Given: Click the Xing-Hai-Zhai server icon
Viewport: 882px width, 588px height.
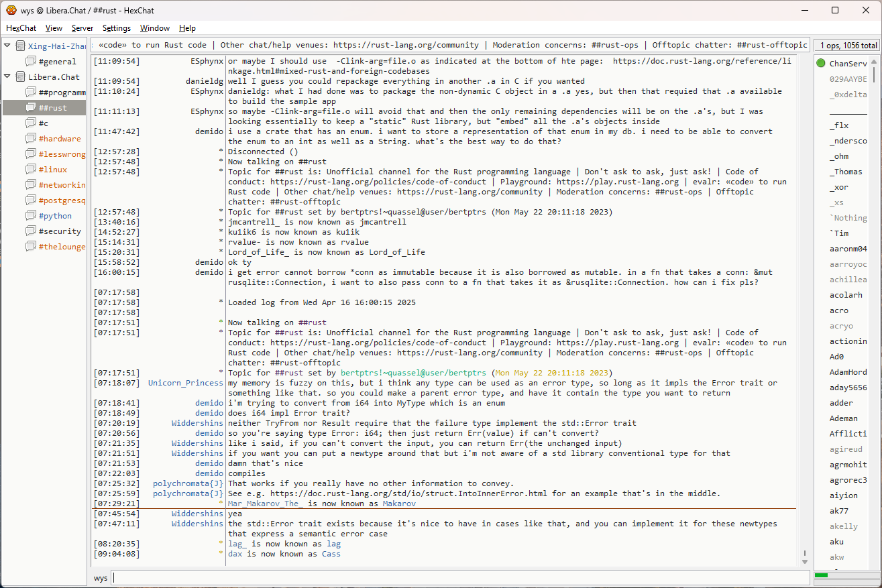Looking at the screenshot, I should [21, 46].
